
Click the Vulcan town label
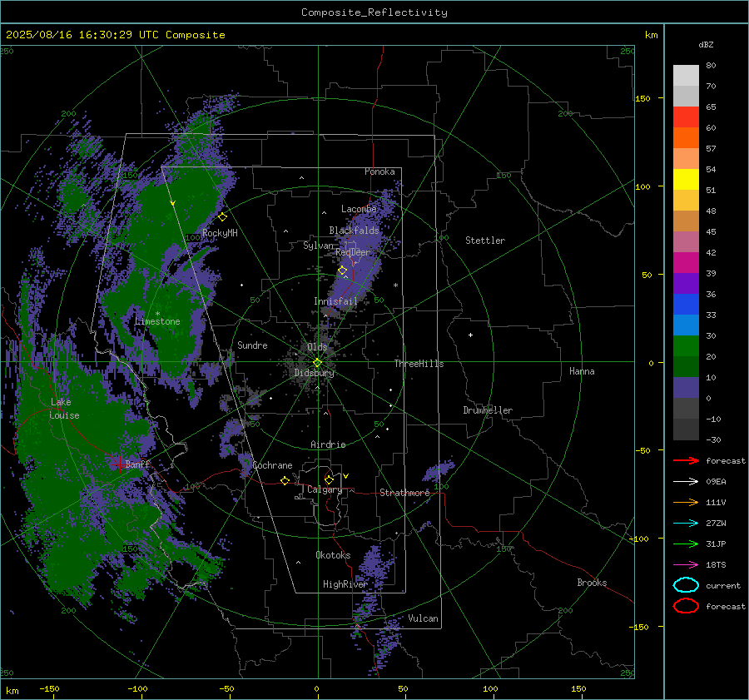pos(423,618)
